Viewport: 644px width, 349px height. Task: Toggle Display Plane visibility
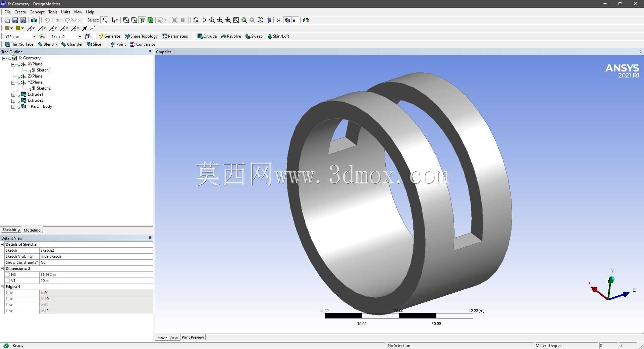(279, 20)
